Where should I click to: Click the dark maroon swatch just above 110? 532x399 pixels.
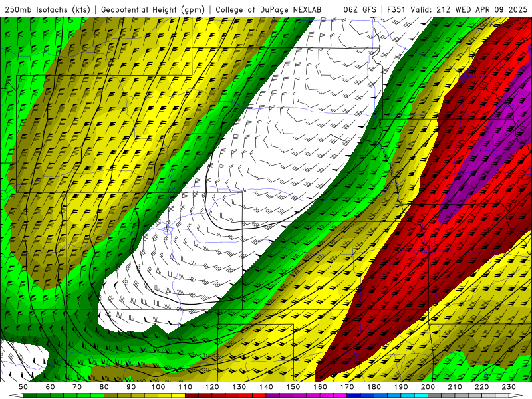pyautogui.click(x=192, y=396)
